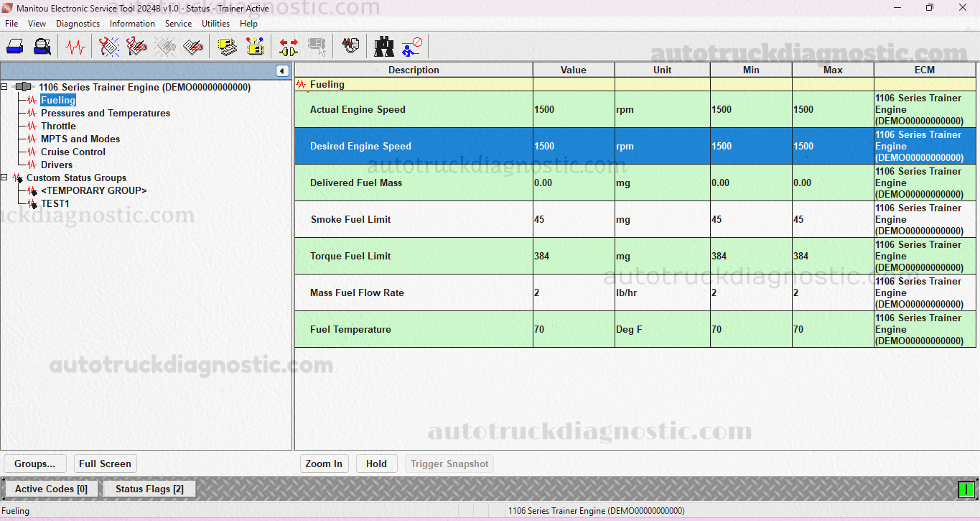Click the waveform icon next to Drivers

[x=32, y=165]
